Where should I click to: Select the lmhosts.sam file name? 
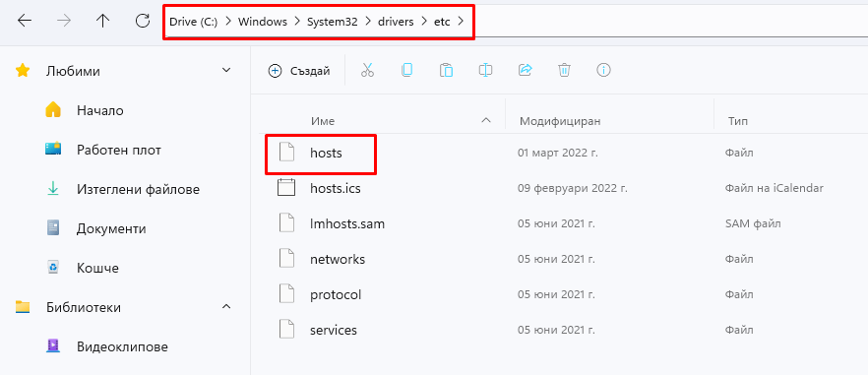click(347, 223)
